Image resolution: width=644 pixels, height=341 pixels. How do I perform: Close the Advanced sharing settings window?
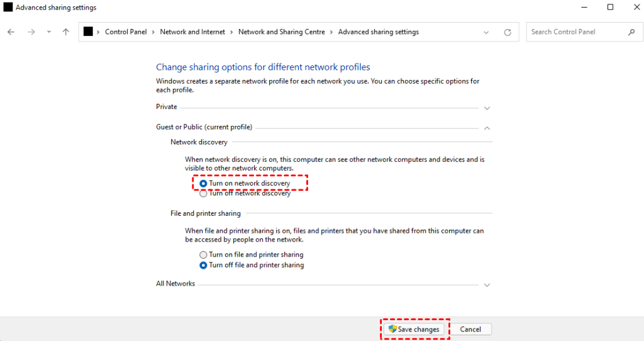click(636, 8)
